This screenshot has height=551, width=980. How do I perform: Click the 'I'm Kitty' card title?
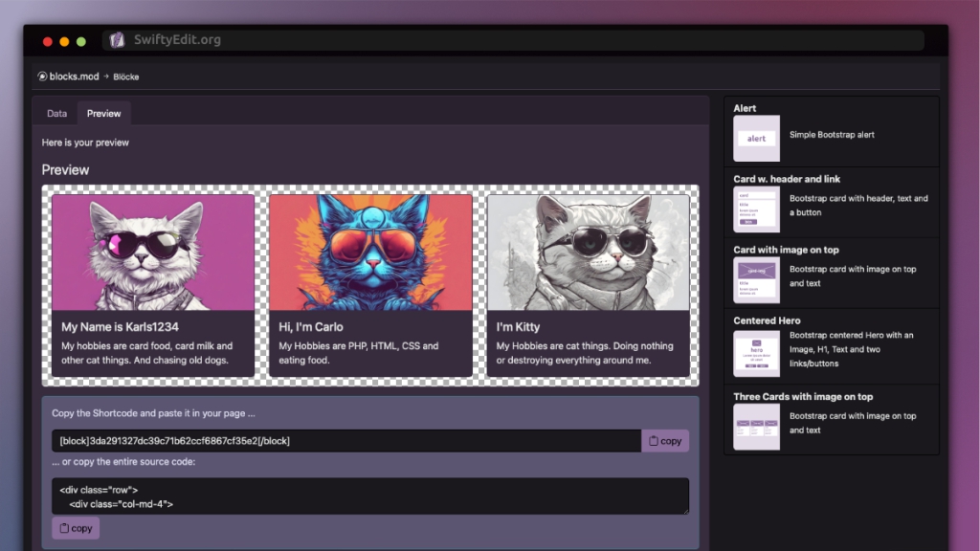518,327
